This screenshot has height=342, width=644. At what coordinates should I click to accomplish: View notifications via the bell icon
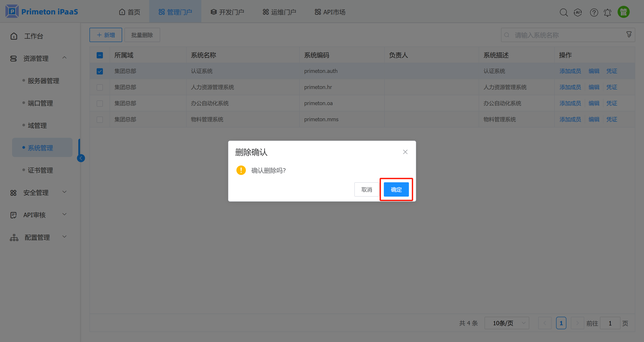pyautogui.click(x=608, y=12)
